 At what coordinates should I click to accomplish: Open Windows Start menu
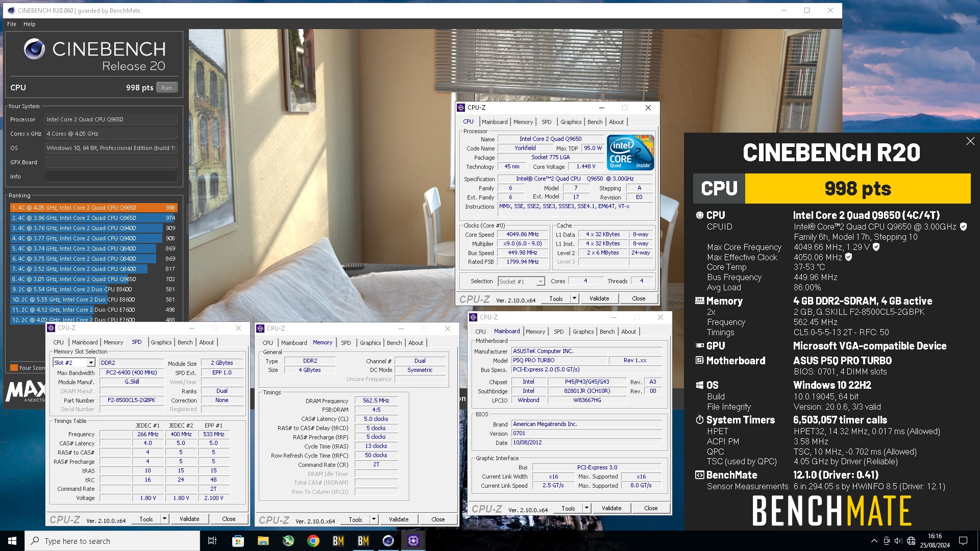(12, 541)
